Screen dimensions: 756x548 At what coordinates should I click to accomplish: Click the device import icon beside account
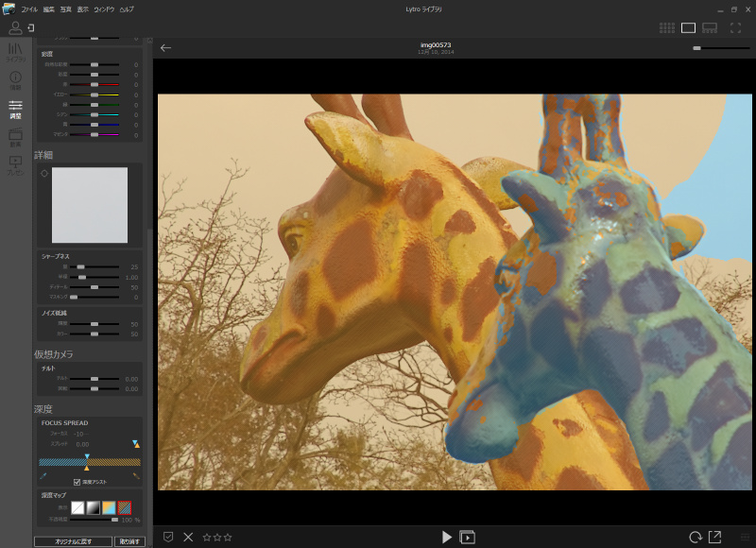pyautogui.click(x=31, y=28)
